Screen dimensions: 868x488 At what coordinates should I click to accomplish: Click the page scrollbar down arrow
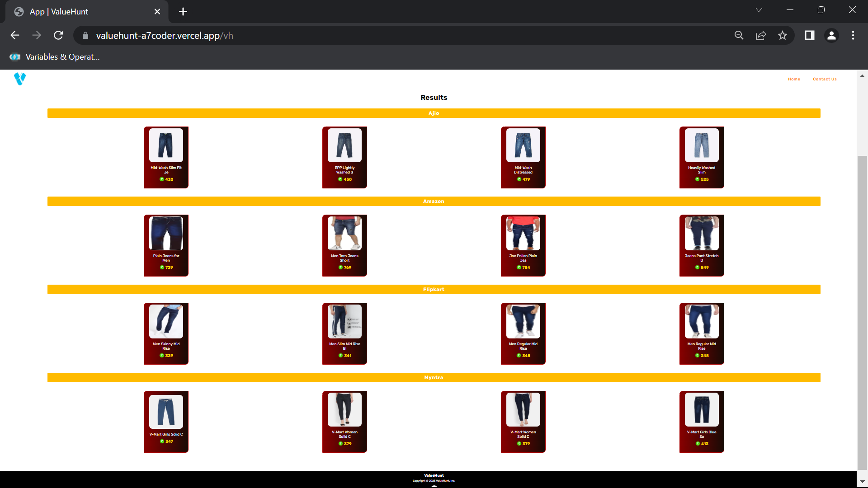click(x=862, y=482)
